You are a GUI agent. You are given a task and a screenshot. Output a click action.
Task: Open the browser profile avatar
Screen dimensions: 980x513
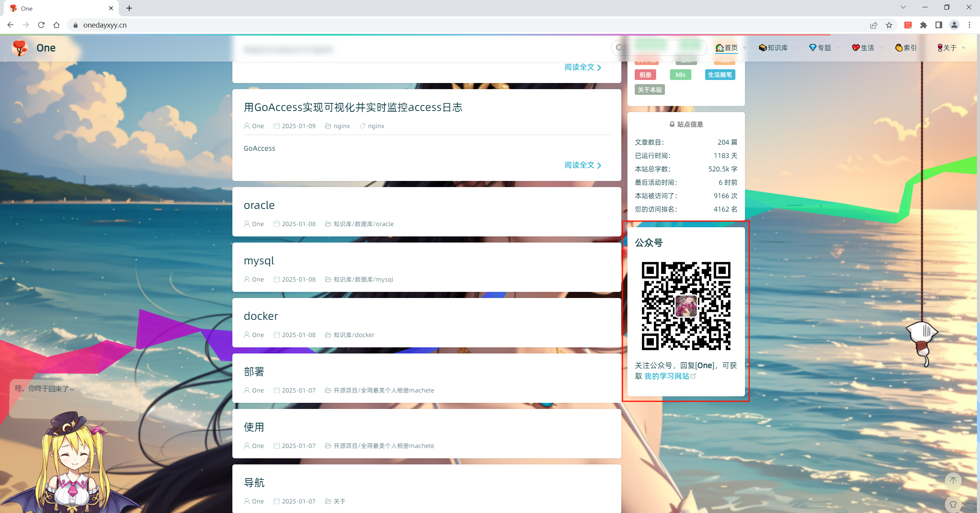954,25
